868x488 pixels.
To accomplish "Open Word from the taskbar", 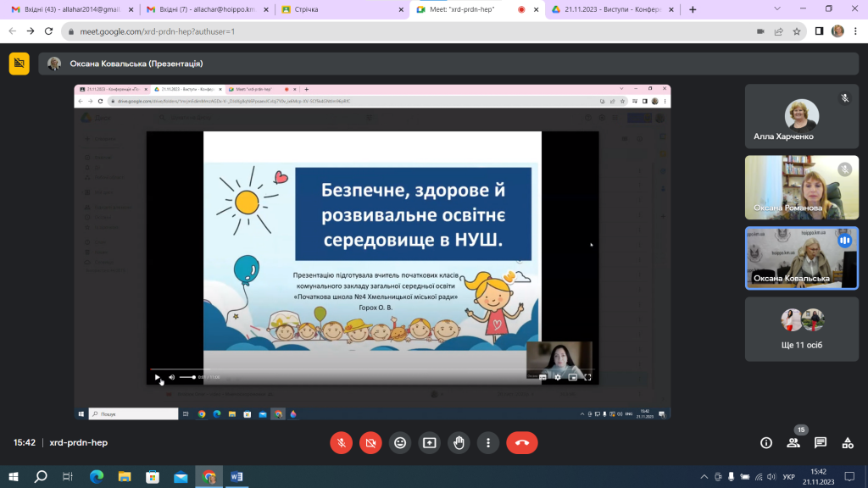I will coord(237,476).
